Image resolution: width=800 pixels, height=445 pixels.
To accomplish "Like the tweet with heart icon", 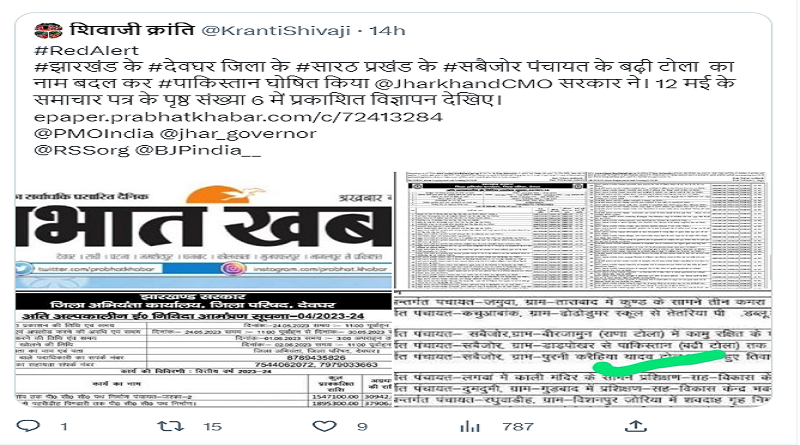I will (x=324, y=426).
